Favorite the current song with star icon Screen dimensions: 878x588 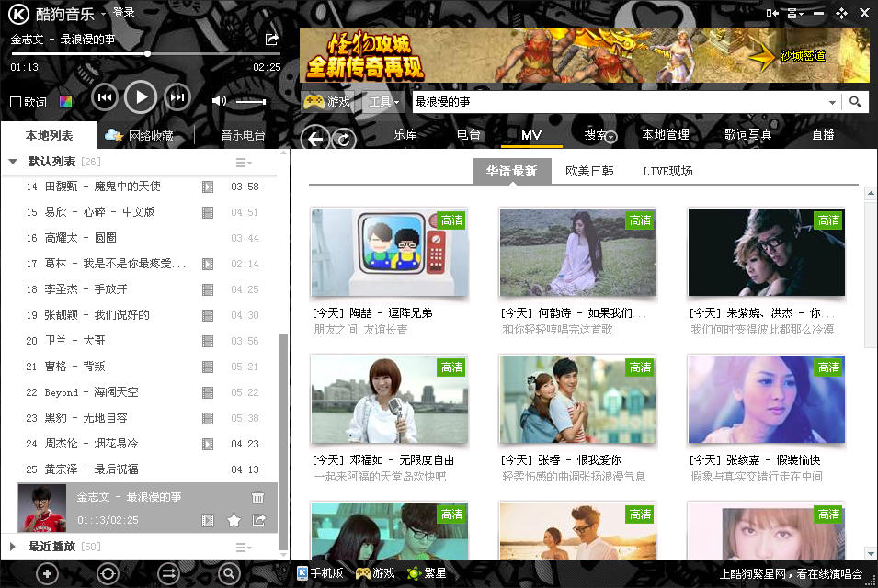[x=234, y=521]
